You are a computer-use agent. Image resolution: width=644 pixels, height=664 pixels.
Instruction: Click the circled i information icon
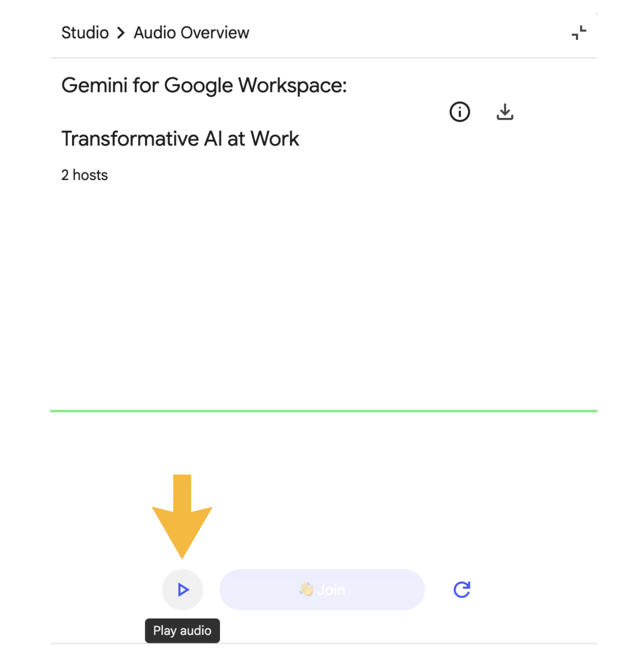459,112
